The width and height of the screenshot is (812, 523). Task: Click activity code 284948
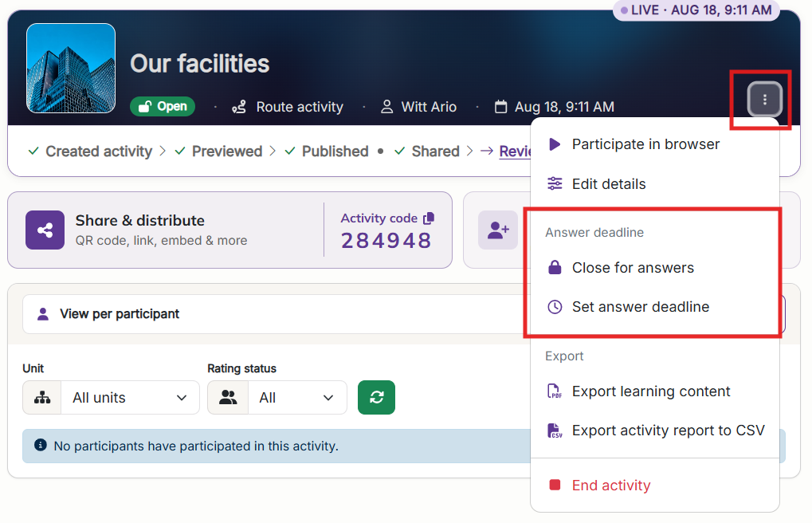[386, 241]
